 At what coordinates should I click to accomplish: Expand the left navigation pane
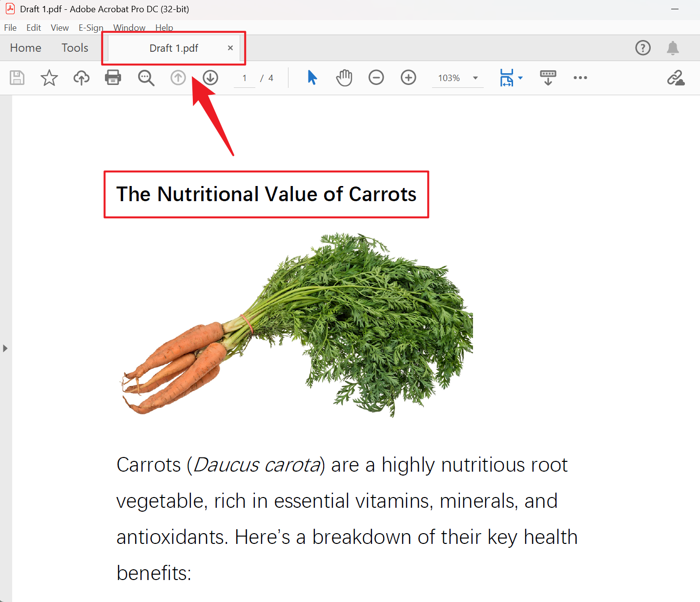(5, 348)
